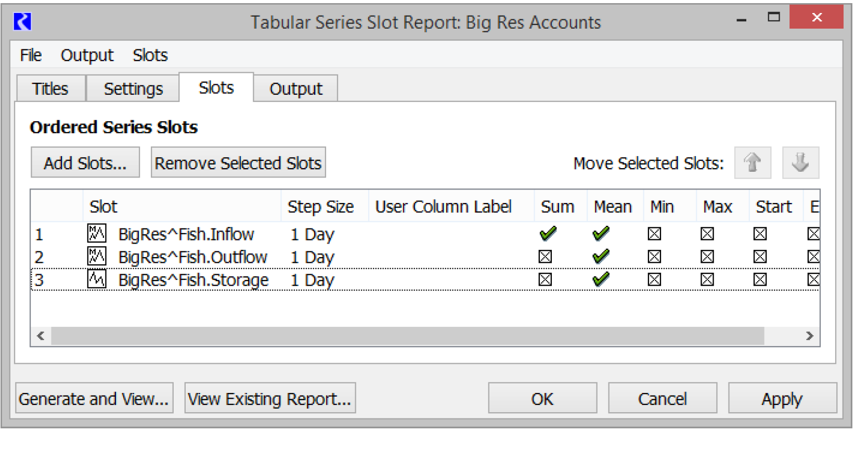Switch to the Settings tab
The width and height of the screenshot is (868, 458).
pos(133,89)
